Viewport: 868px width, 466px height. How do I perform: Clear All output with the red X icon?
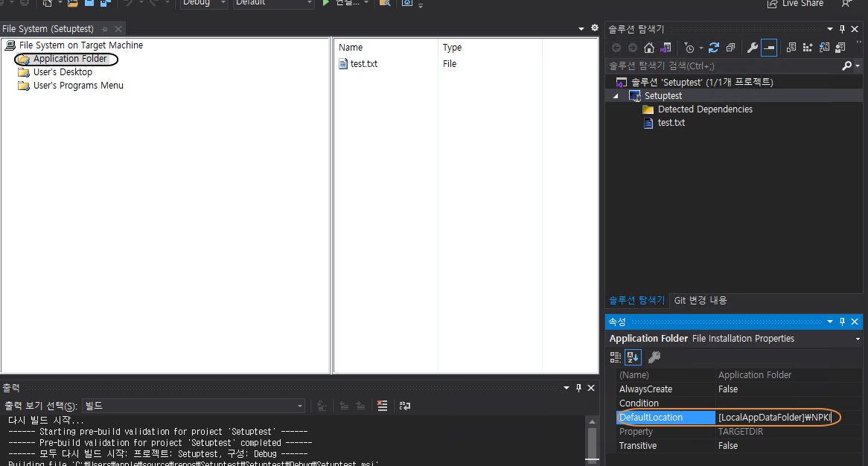pyautogui.click(x=383, y=405)
